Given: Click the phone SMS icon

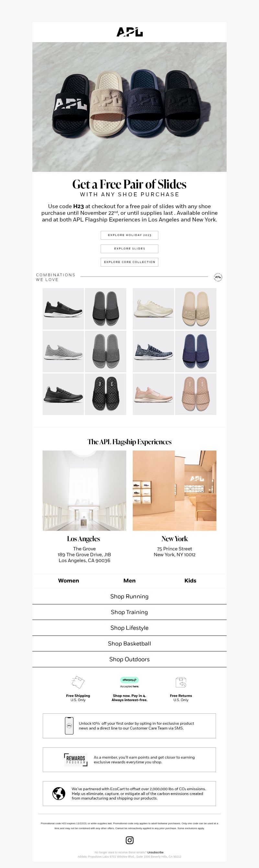Looking at the screenshot, I should 69,725.
